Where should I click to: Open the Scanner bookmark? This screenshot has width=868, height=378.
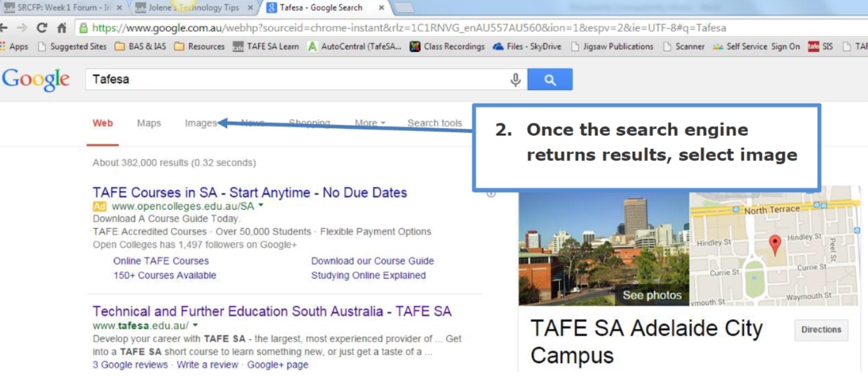click(684, 46)
